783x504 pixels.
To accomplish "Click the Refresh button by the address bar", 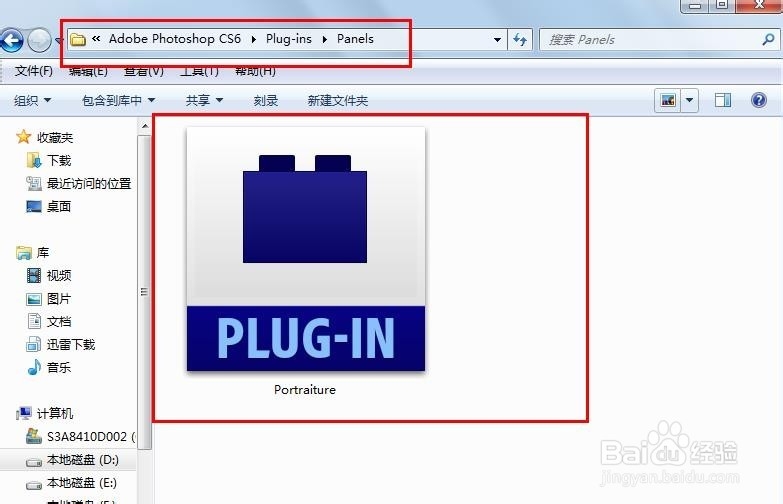I will (520, 39).
